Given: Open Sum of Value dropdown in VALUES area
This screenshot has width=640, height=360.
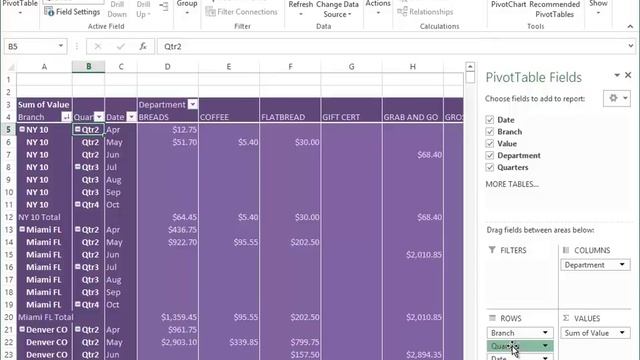Looking at the screenshot, I should (x=622, y=333).
